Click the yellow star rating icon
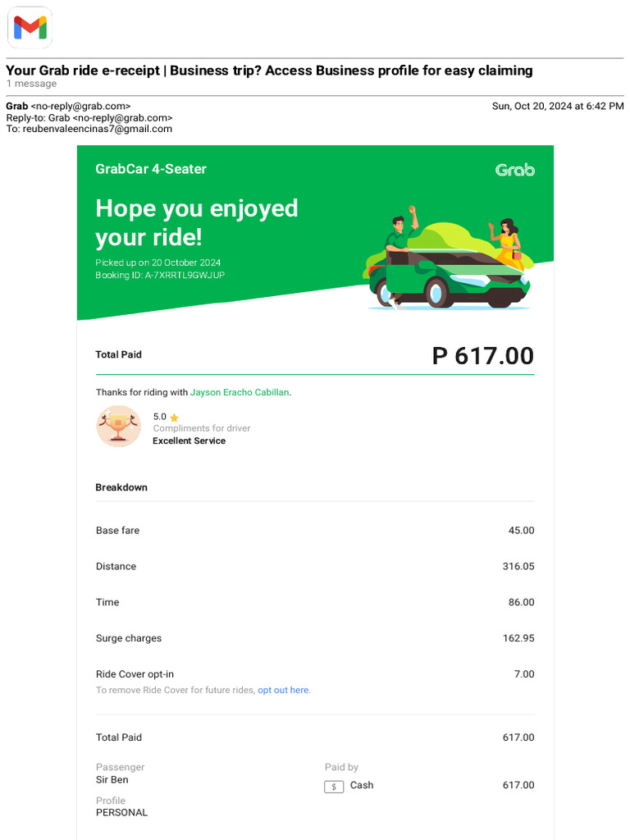 174,418
